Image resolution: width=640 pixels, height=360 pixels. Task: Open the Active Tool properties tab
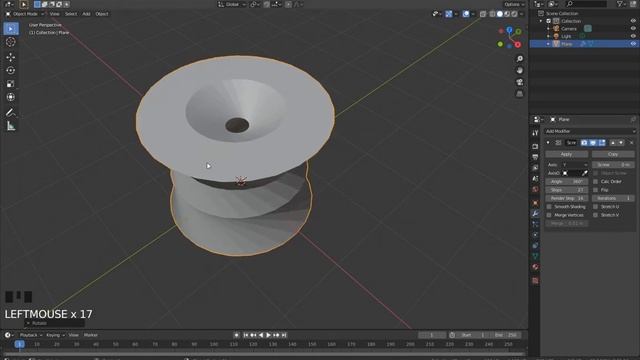pos(536,133)
